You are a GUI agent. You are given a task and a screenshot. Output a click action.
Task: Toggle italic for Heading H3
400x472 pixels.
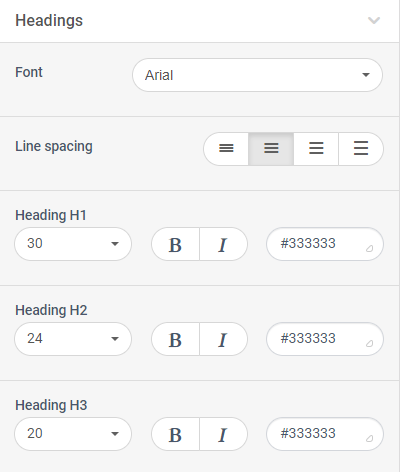pos(223,434)
